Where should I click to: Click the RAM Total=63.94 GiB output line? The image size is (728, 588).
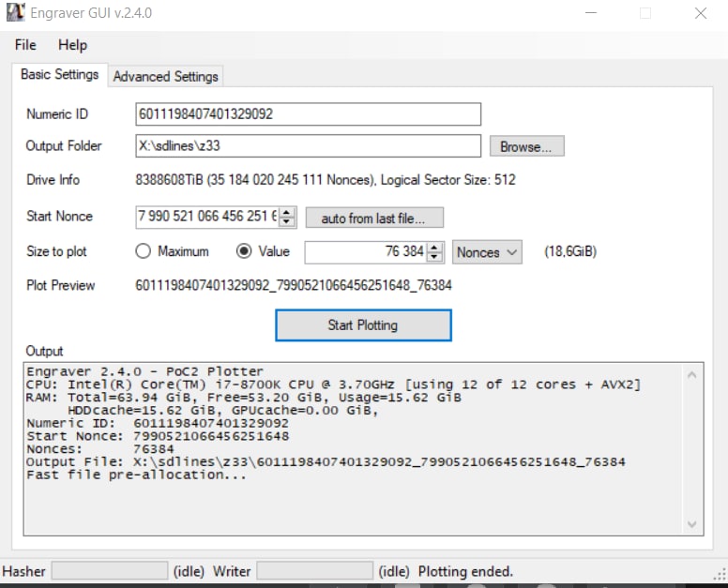244,398
